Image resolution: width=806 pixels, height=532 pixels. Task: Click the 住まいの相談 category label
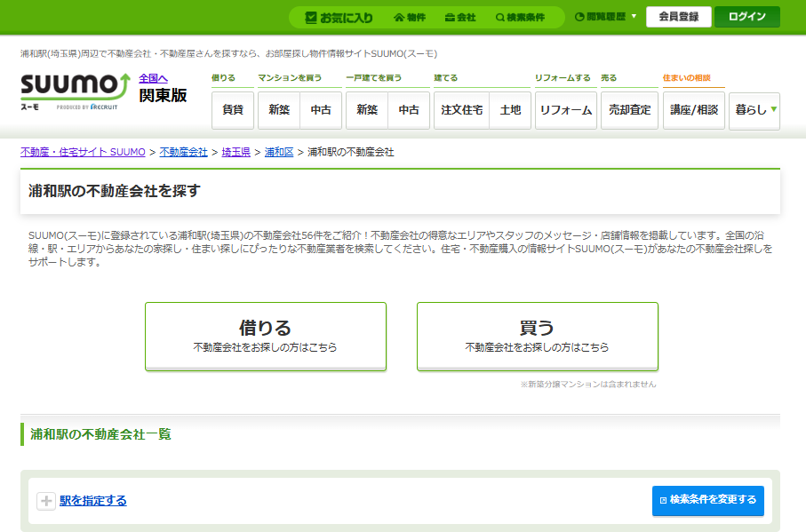pos(686,78)
